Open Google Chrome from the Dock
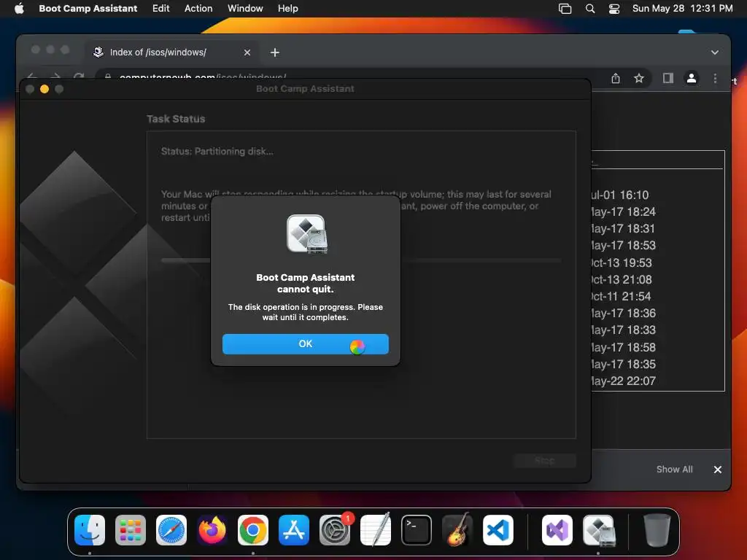 pos(253,530)
